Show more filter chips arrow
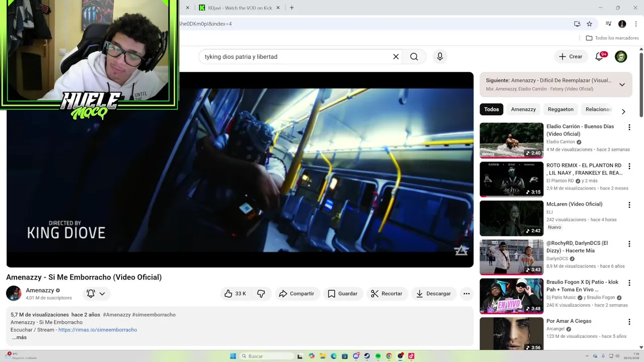Viewport: 644px width, 362px height. coord(623,112)
